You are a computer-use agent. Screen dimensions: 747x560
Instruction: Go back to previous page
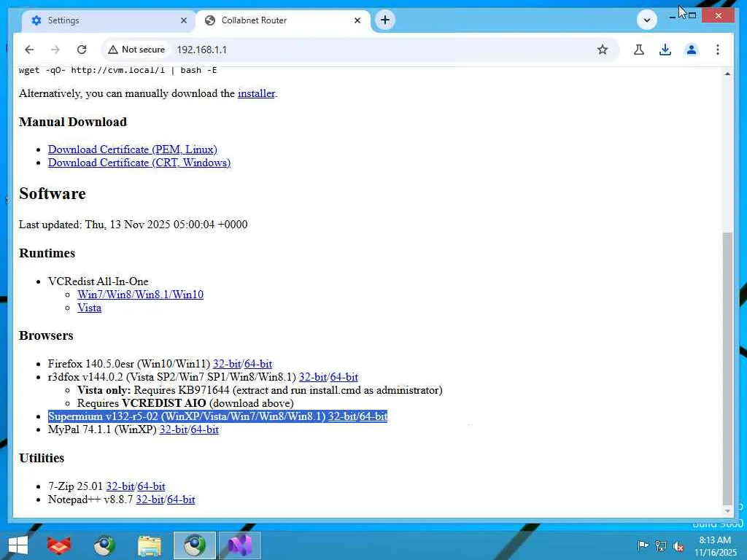coord(29,50)
